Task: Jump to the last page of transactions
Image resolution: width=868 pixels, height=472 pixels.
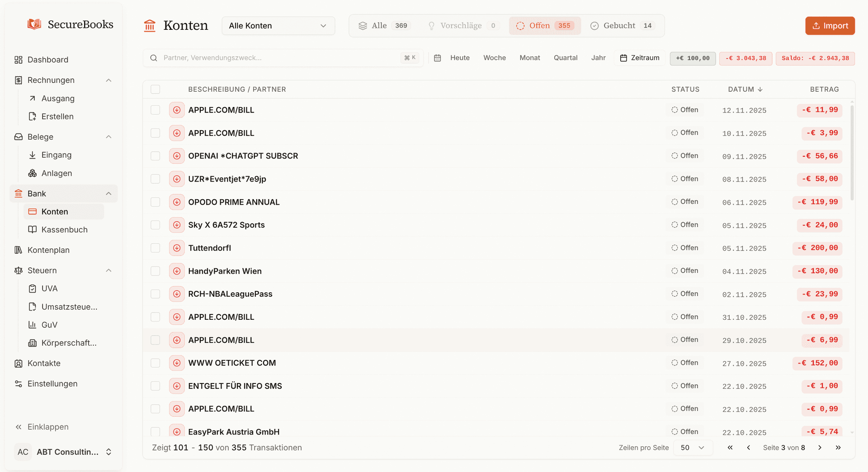Action: [838, 448]
